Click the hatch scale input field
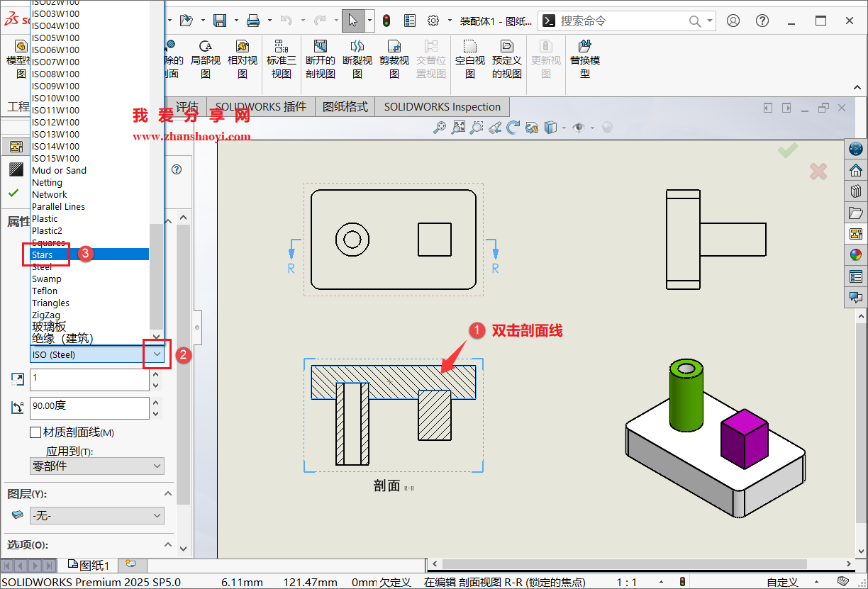The width and height of the screenshot is (868, 589). click(x=89, y=379)
